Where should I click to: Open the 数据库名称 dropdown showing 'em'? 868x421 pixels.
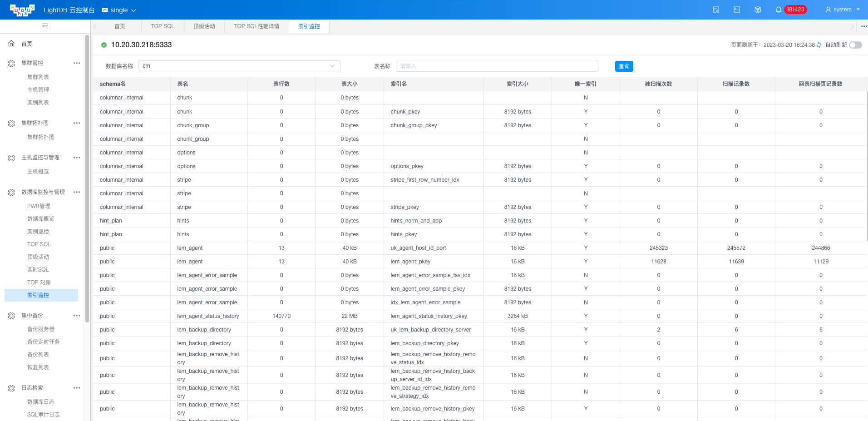(x=239, y=66)
